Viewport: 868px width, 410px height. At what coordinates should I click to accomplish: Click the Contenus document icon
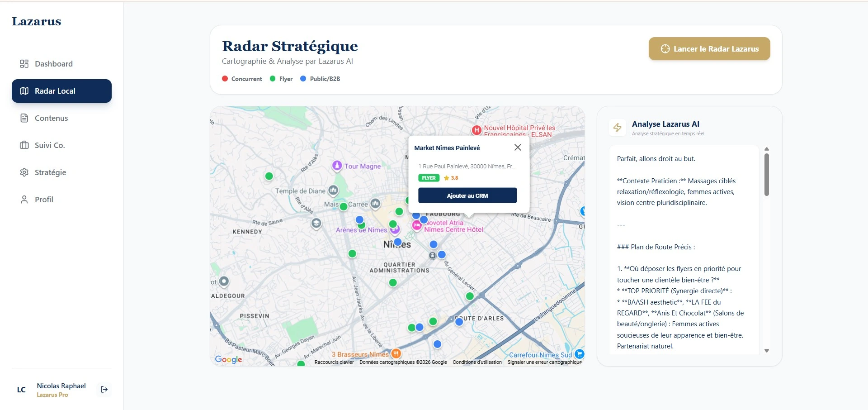(x=24, y=118)
